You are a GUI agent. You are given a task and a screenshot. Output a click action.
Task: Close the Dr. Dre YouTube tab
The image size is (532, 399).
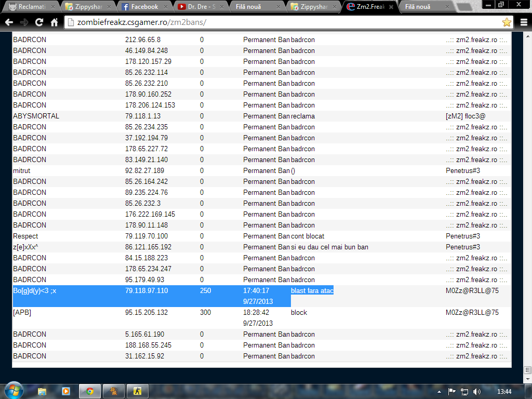(221, 7)
